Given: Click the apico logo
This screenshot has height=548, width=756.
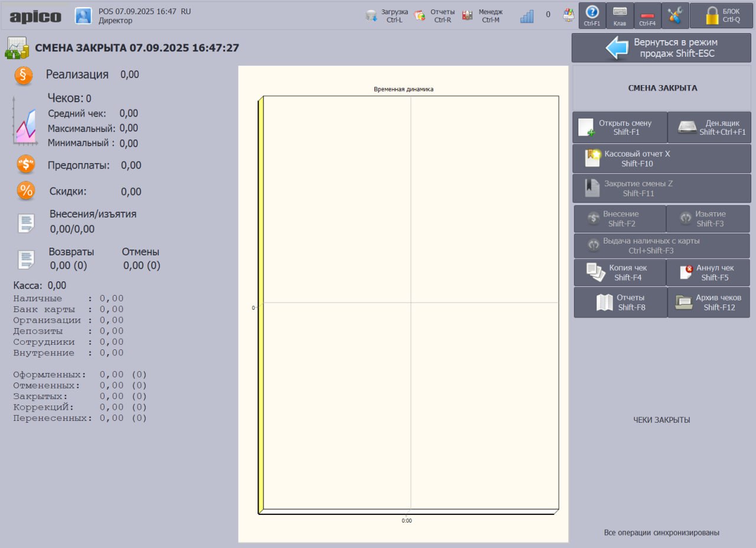Looking at the screenshot, I should 35,15.
